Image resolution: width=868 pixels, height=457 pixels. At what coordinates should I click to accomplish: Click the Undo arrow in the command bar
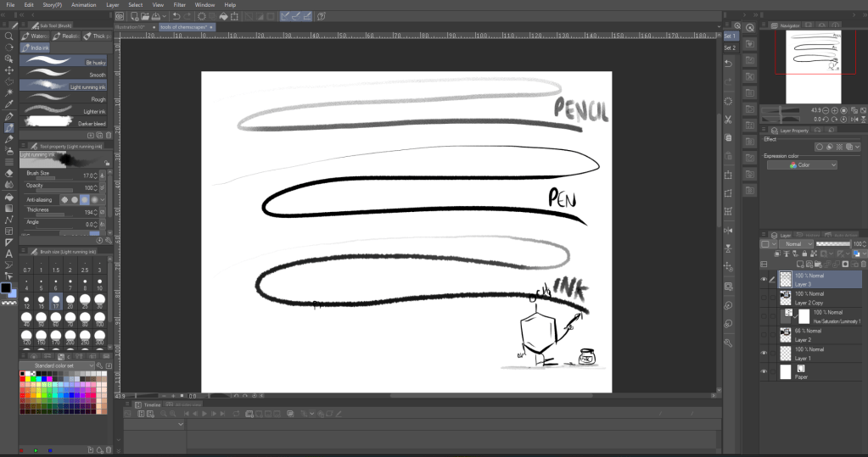tap(175, 16)
